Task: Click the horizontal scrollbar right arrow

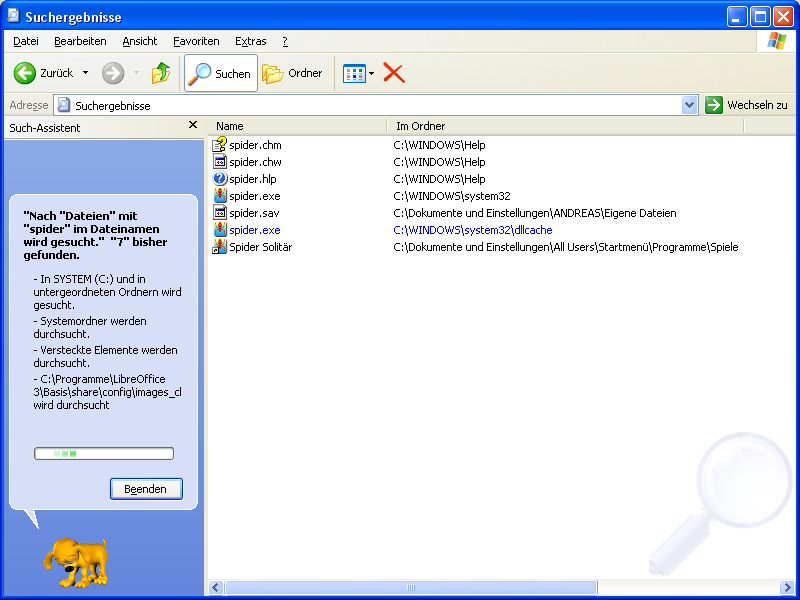Action: [786, 588]
